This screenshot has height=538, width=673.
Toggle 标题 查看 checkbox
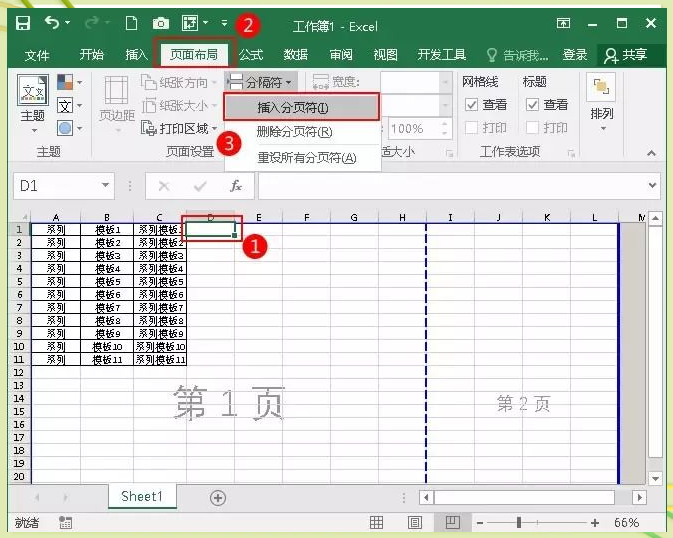[x=532, y=104]
